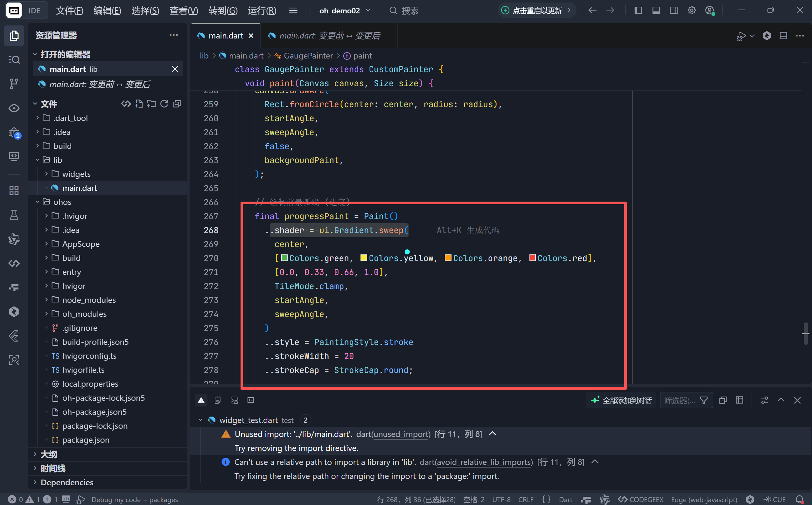The width and height of the screenshot is (812, 505).
Task: Toggle the table view in the problems panel
Action: (x=739, y=400)
